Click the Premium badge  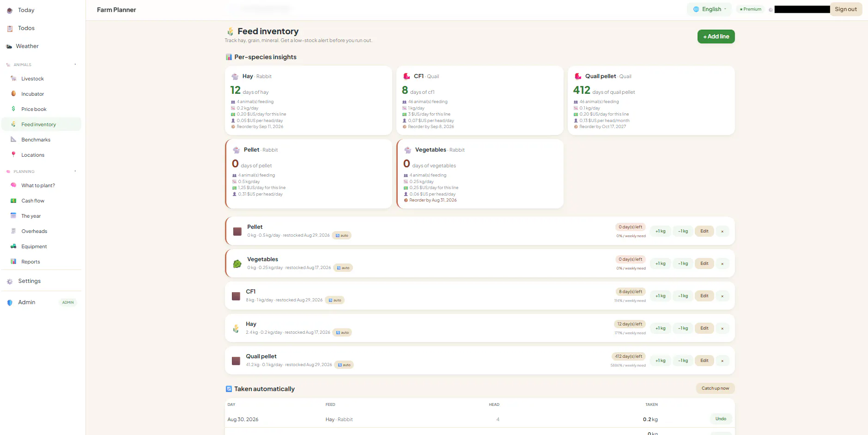pos(750,9)
